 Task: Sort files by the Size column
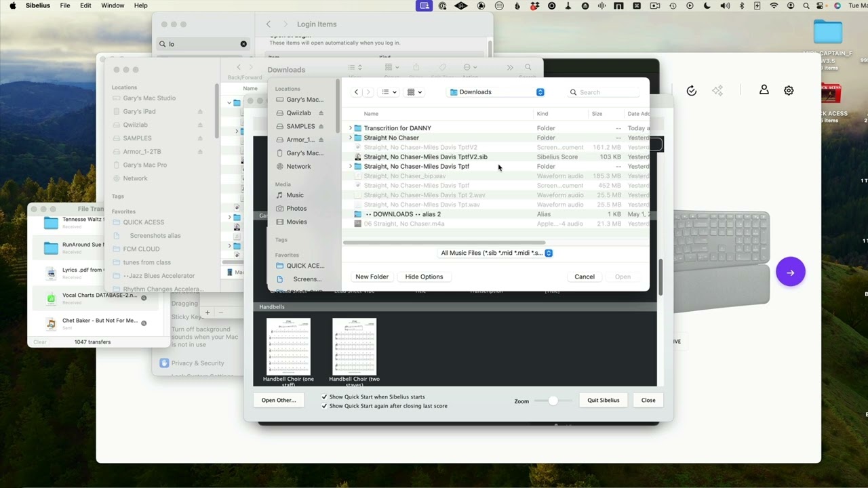coord(597,114)
